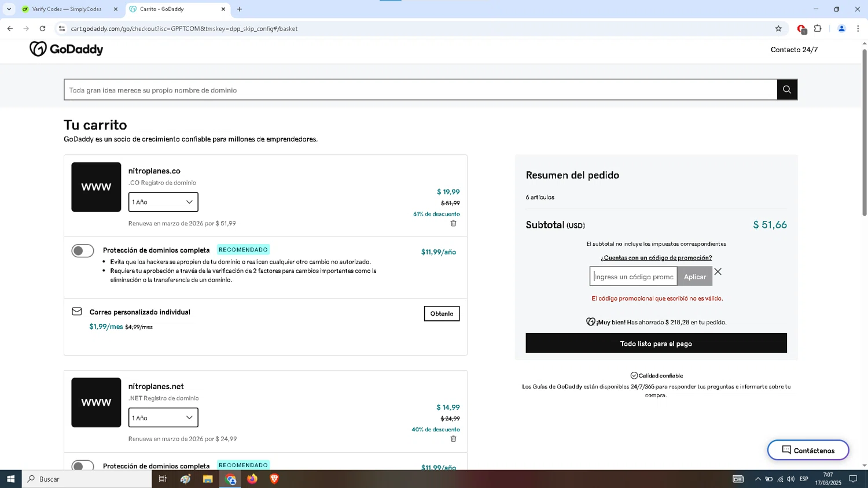
Task: Click the WWW thumbnail for nitroplanes.co
Action: 96,187
